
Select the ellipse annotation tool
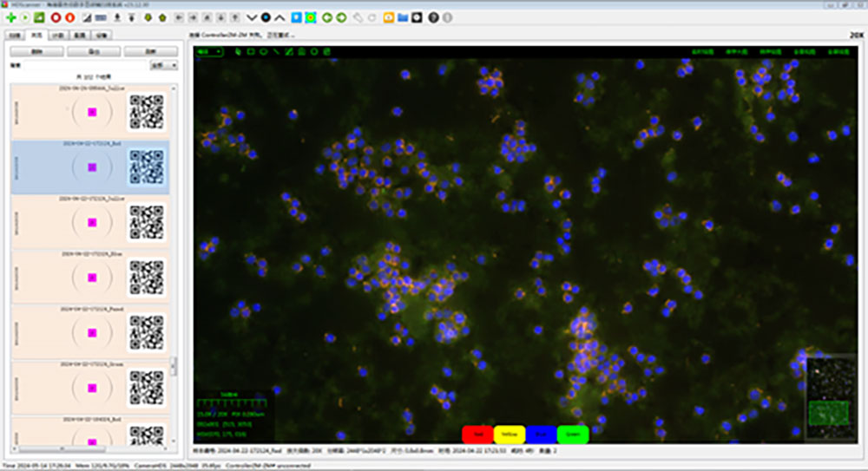[263, 51]
